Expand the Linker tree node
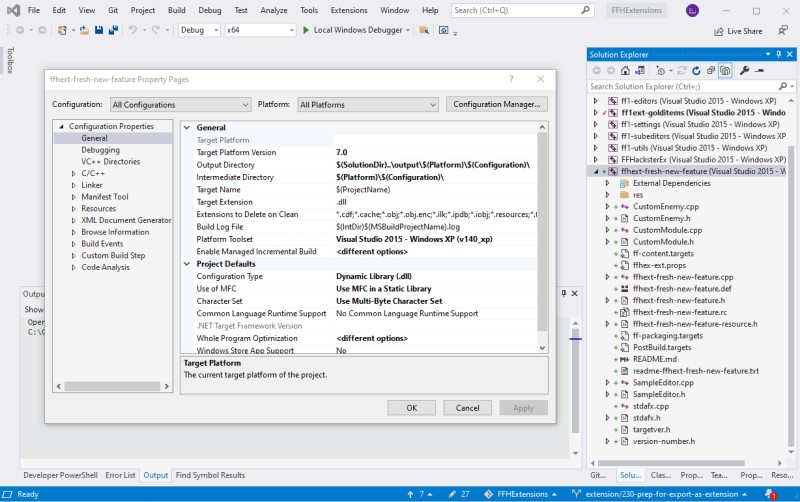Image resolution: width=800 pixels, height=502 pixels. click(x=73, y=185)
